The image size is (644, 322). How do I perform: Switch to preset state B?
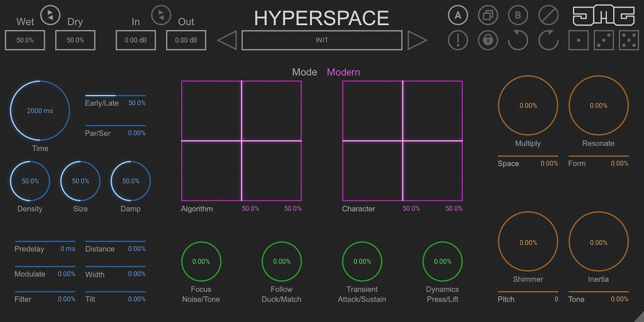click(518, 15)
